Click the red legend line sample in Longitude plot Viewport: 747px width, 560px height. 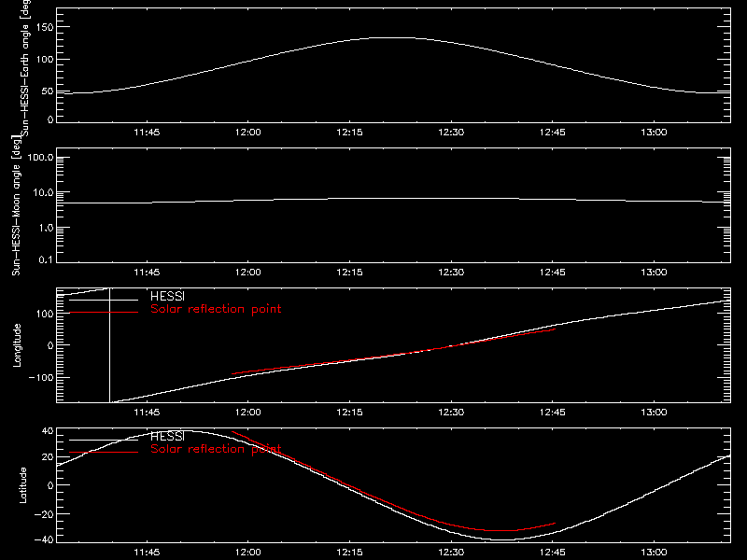click(104, 313)
